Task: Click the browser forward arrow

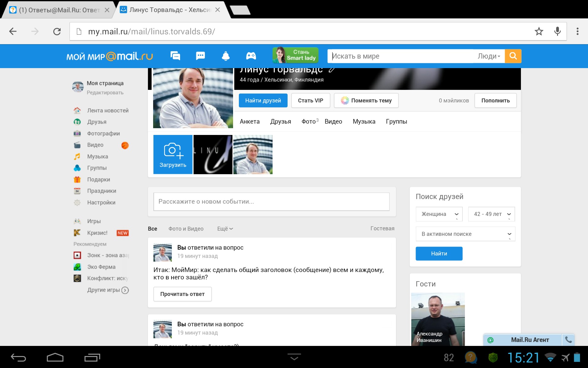Action: 35,31
